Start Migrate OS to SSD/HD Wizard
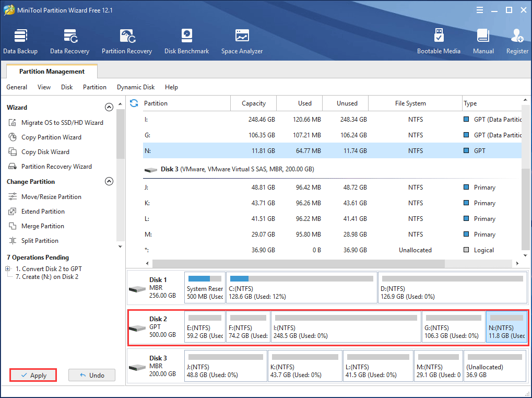Screen dimensions: 532x398 coord(56,123)
